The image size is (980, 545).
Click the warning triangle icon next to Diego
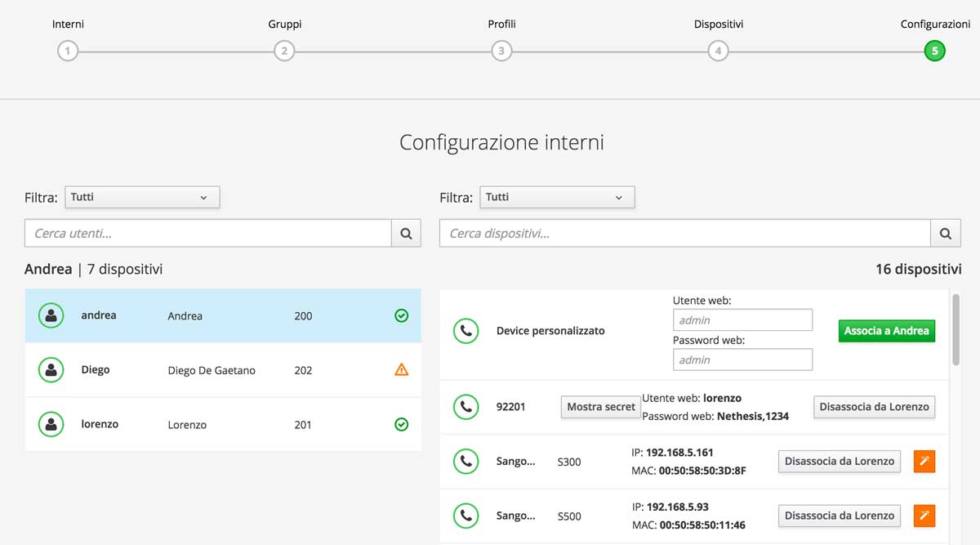pos(401,370)
